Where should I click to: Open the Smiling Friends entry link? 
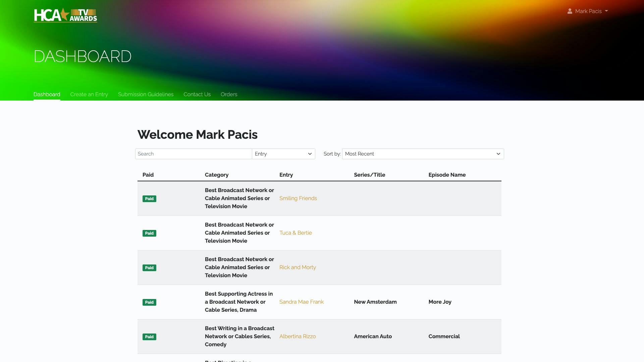(x=298, y=198)
